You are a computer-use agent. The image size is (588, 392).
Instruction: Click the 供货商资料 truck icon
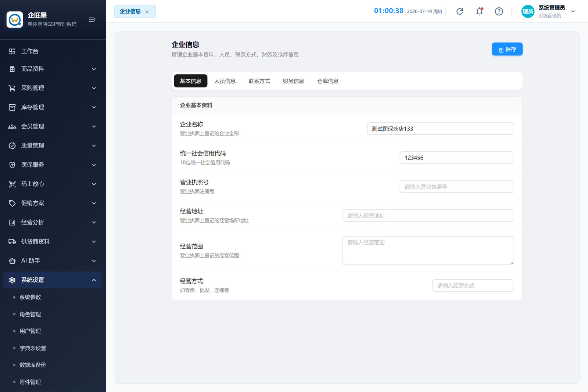[x=12, y=242]
